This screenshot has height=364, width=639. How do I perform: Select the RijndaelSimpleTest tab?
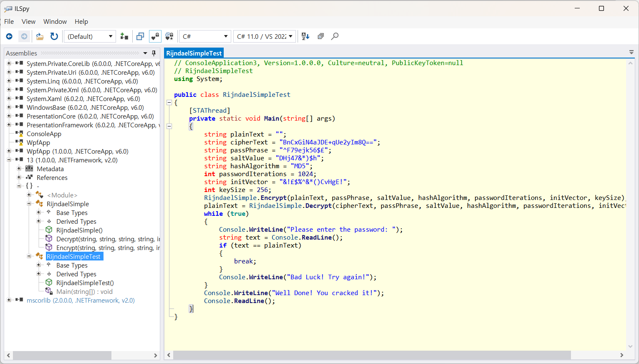coord(194,53)
